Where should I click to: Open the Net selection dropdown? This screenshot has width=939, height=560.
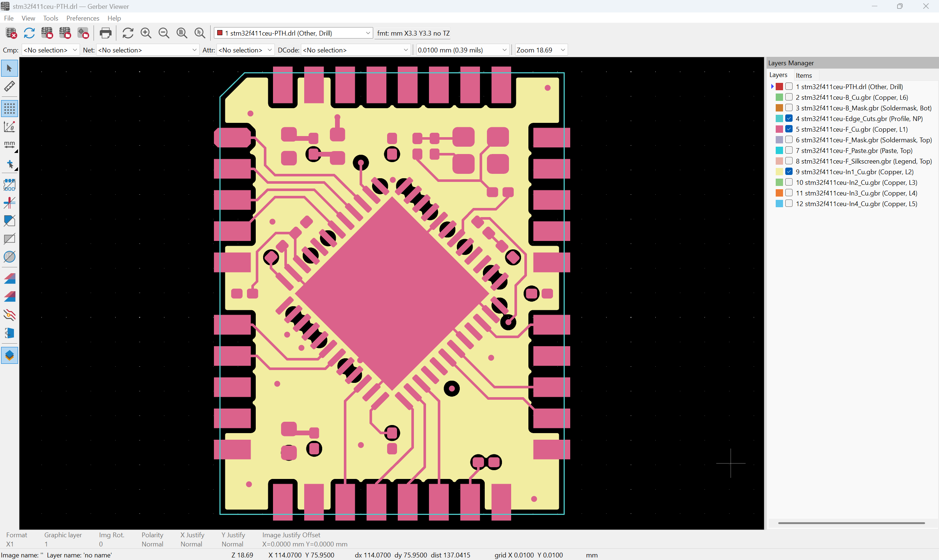click(148, 50)
